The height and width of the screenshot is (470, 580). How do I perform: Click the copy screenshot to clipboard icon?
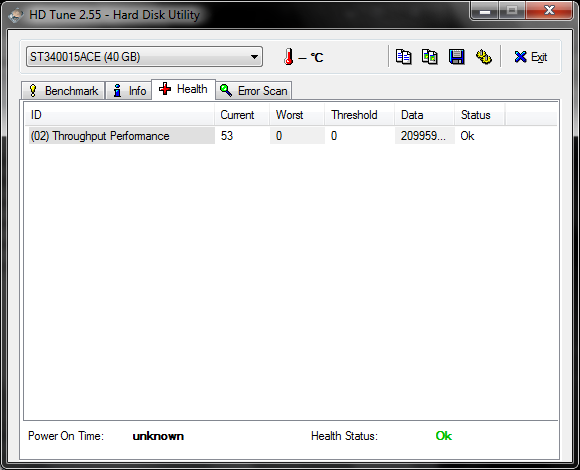tap(430, 57)
